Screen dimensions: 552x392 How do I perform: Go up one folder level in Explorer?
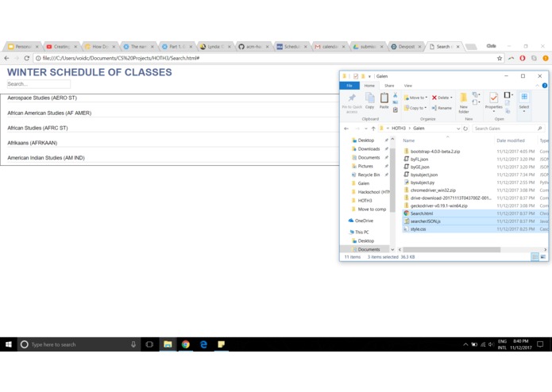(x=373, y=129)
